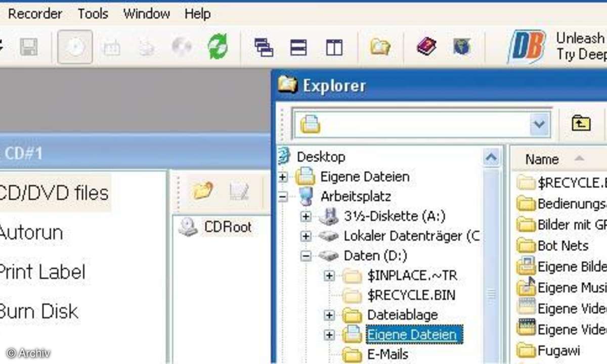Expand the Dateiablage folder node

(x=329, y=315)
